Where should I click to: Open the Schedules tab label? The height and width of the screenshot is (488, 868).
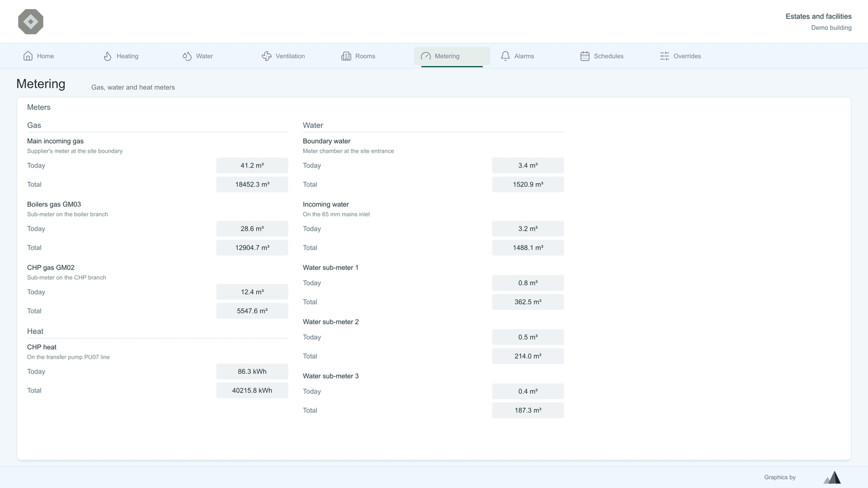(x=609, y=56)
